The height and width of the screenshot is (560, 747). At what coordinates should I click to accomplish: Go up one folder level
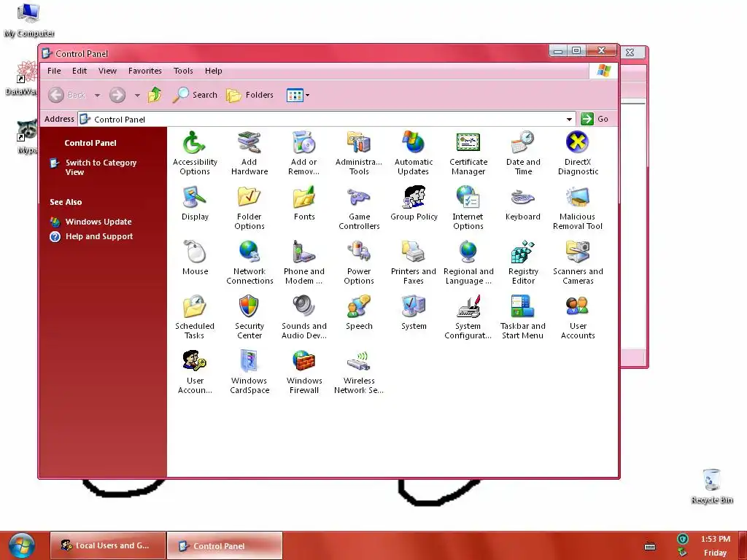tap(155, 95)
